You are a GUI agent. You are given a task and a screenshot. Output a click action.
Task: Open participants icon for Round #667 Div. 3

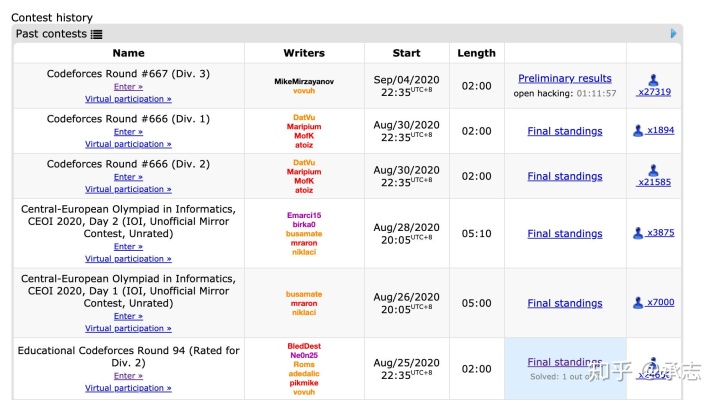pyautogui.click(x=653, y=80)
